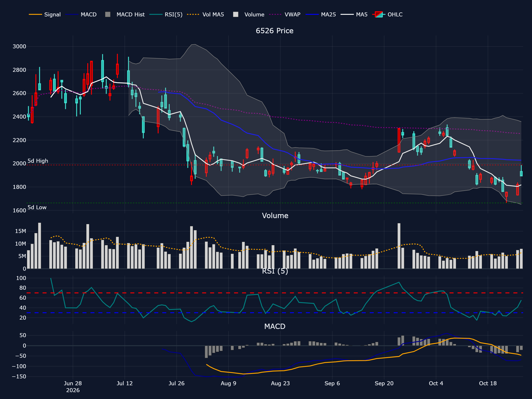This screenshot has height=399, width=532.
Task: Click the teal RSI(5) legend line
Action: click(156, 14)
